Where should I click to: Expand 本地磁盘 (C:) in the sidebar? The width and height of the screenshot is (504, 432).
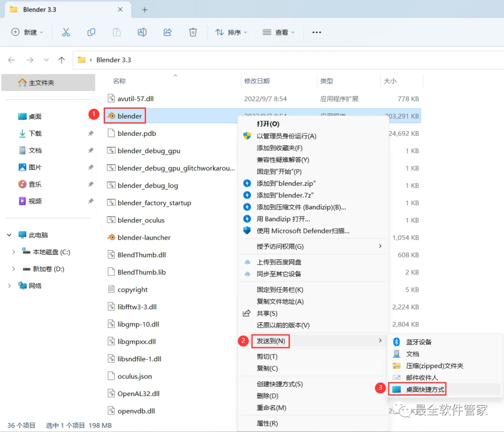click(x=14, y=252)
